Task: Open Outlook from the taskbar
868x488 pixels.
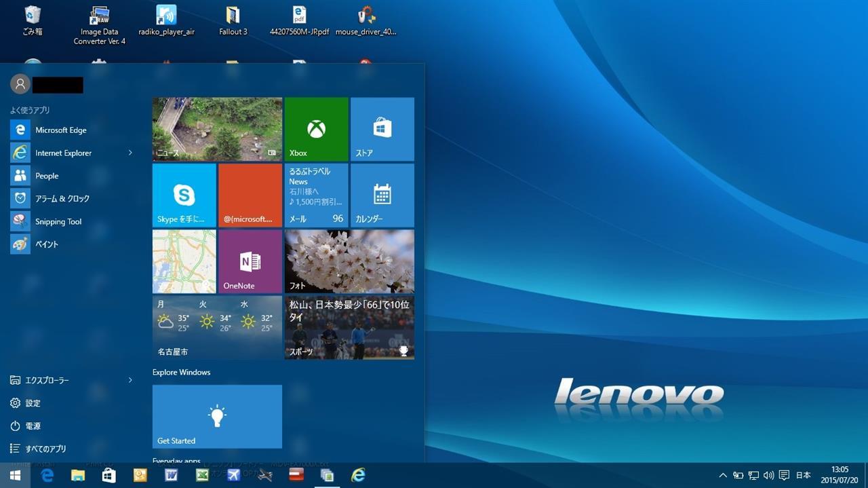Action: pos(140,476)
